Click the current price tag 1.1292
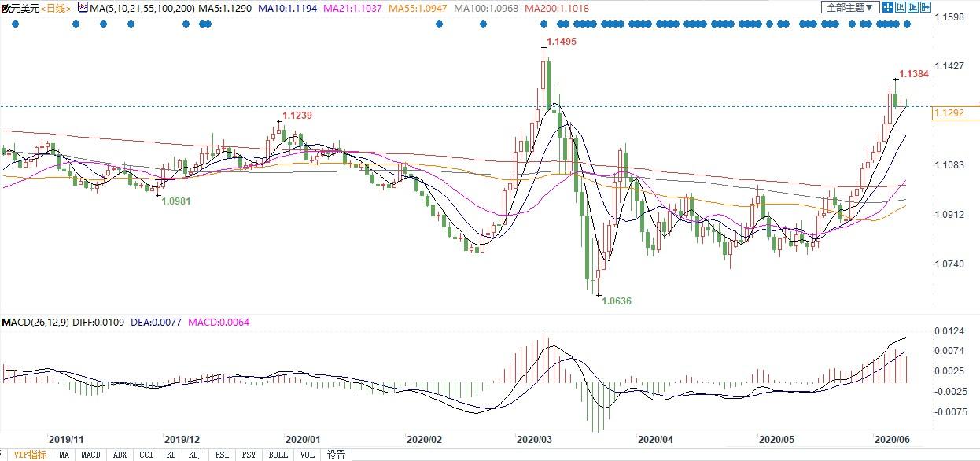The width and height of the screenshot is (980, 461). [948, 113]
